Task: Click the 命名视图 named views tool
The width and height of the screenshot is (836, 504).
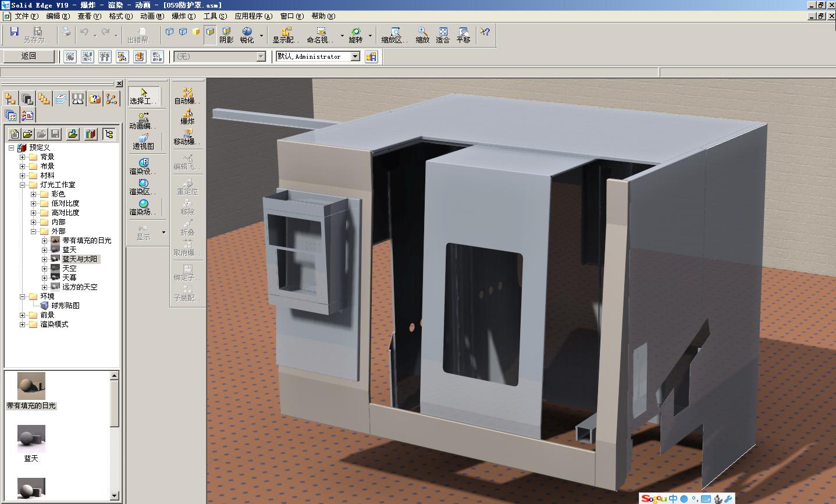Action: pyautogui.click(x=319, y=35)
